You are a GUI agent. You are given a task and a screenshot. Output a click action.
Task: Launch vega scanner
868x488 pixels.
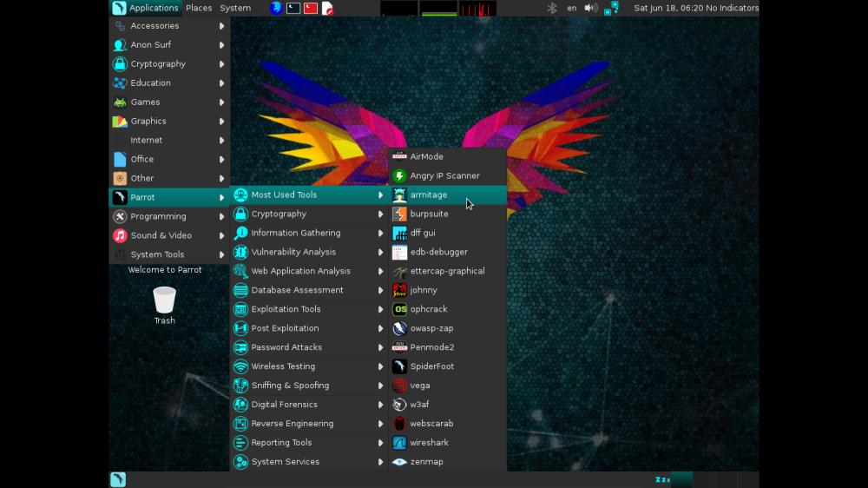[x=447, y=386]
